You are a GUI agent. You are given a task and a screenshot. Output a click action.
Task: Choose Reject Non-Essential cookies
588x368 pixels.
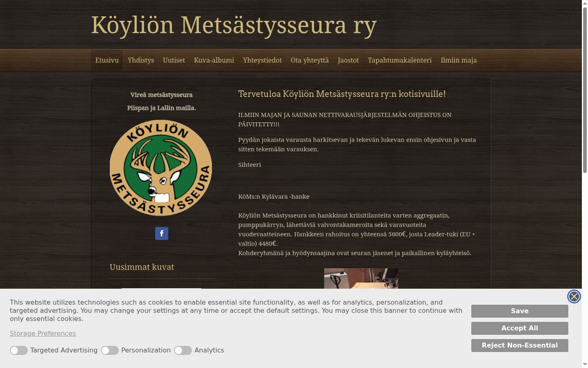coord(520,346)
